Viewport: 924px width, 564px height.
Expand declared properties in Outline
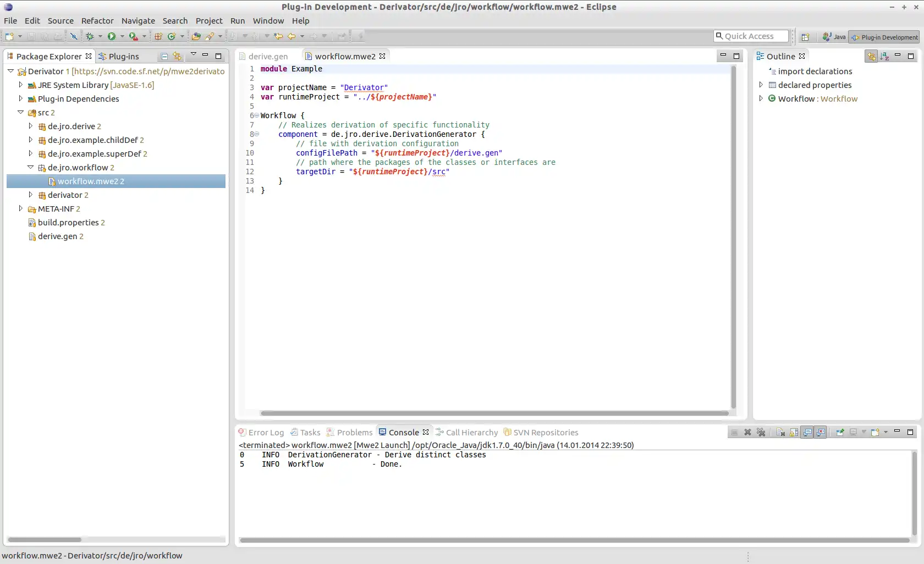click(x=761, y=85)
